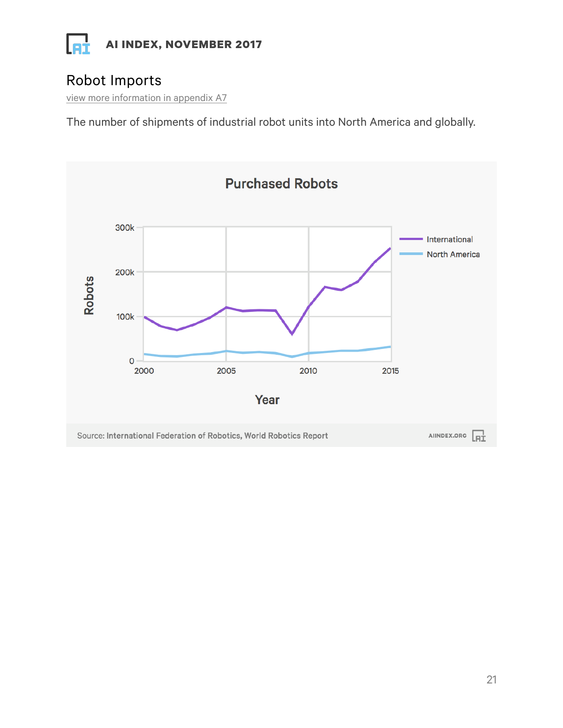Click the 100k y-axis tick label
The width and height of the screenshot is (563, 728).
pos(125,317)
